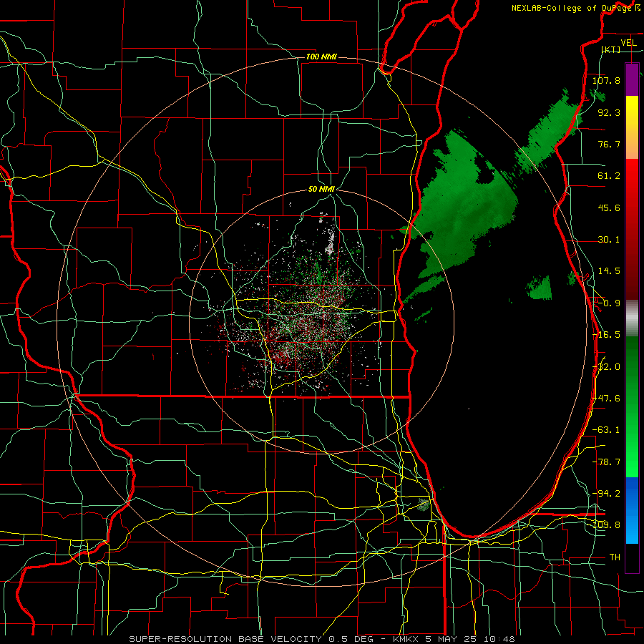Click the 14.5 velocity scale value
Image resolution: width=644 pixels, height=644 pixels.
coord(609,271)
